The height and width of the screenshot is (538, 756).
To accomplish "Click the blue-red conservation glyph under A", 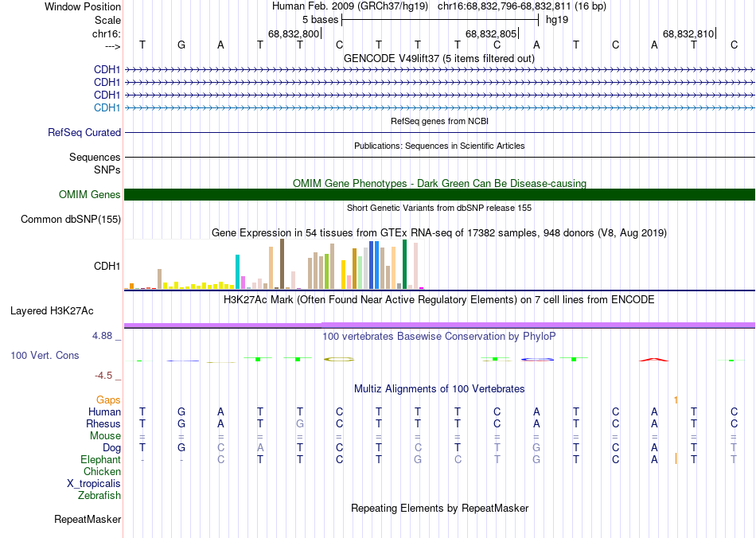I will [536, 359].
